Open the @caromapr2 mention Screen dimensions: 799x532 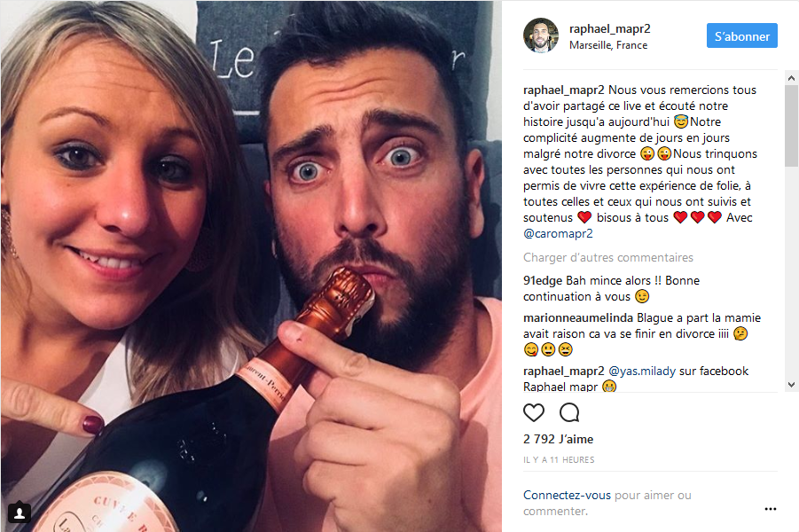[558, 233]
